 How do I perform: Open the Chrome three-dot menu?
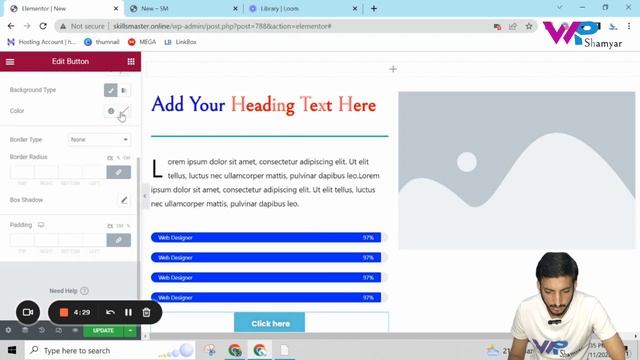click(629, 26)
